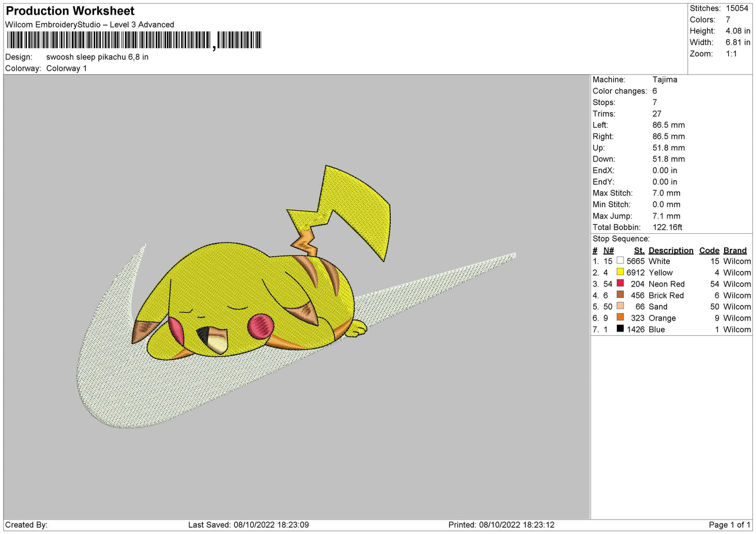Click the Sand thread color swatch
Image resolution: width=756 pixels, height=534 pixels.
[x=620, y=306]
